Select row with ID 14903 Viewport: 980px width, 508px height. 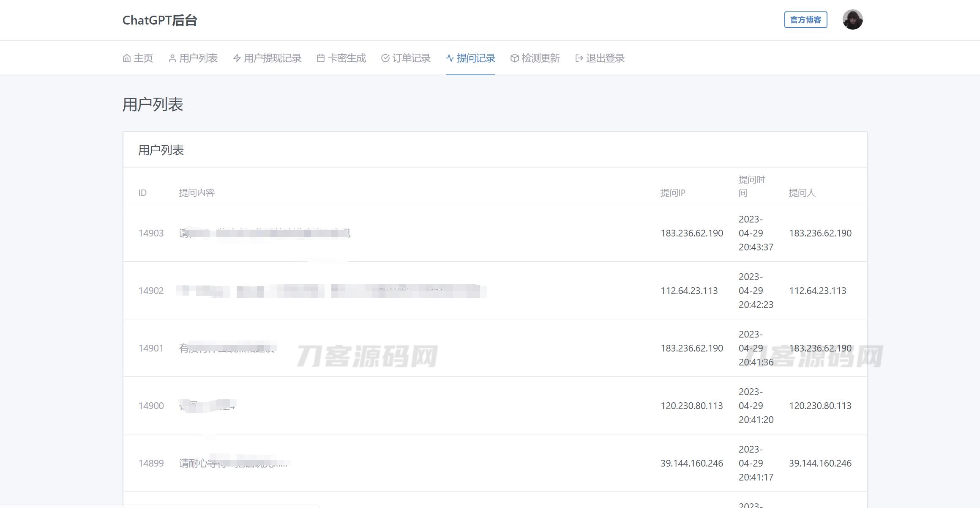click(151, 233)
